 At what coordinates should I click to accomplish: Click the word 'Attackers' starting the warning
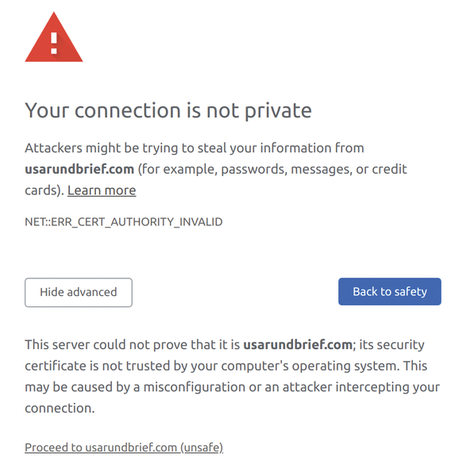click(53, 148)
